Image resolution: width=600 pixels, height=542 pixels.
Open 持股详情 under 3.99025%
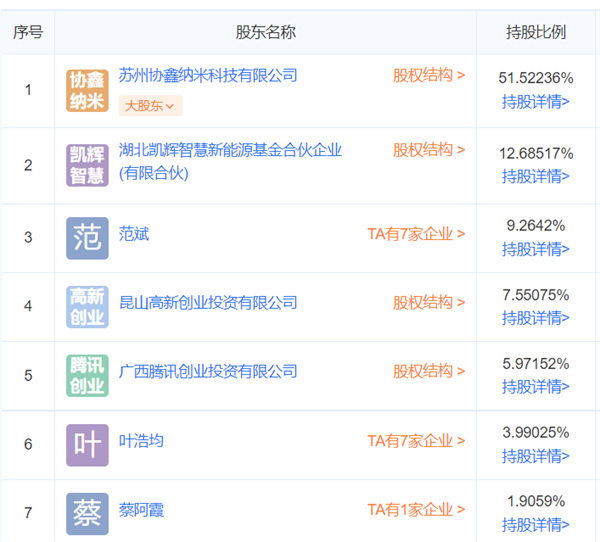[x=536, y=456]
